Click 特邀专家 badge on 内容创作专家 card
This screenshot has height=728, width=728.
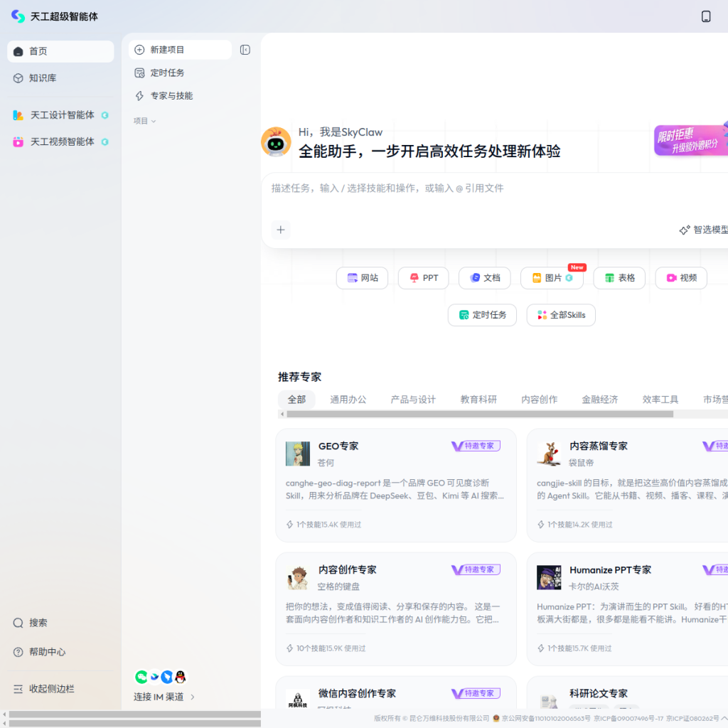point(476,569)
